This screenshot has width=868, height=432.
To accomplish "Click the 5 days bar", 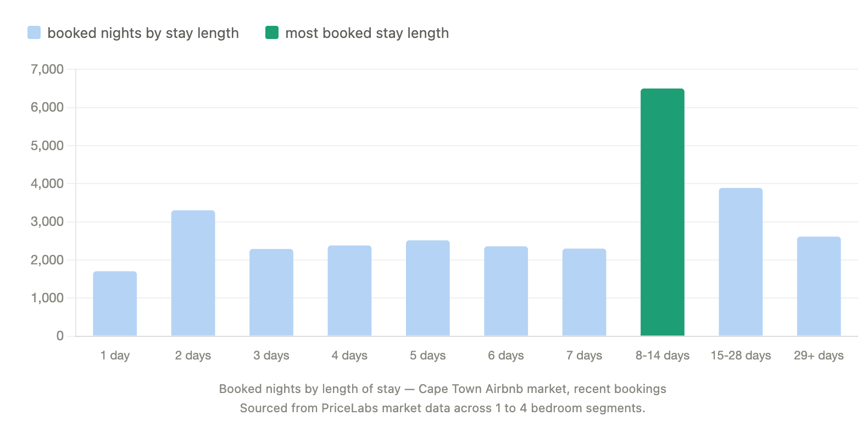I will pyautogui.click(x=427, y=288).
